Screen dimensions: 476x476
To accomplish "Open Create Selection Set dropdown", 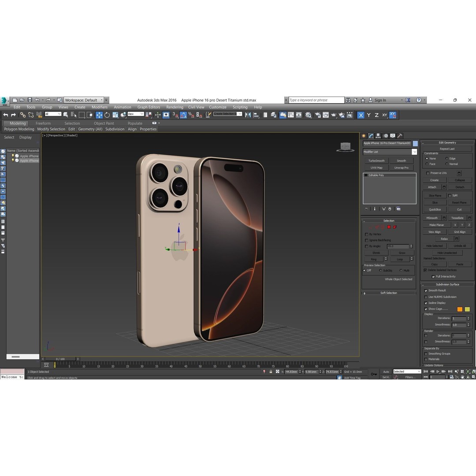I will tap(227, 114).
